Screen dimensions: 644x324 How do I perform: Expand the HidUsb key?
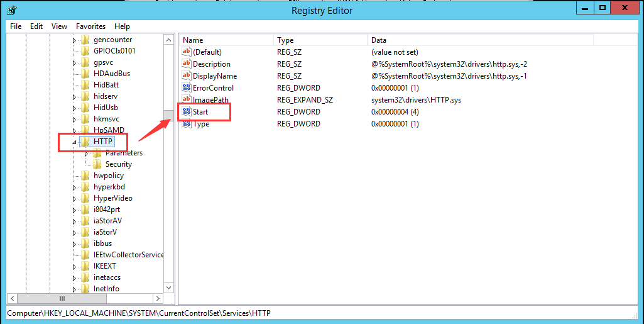tap(74, 108)
